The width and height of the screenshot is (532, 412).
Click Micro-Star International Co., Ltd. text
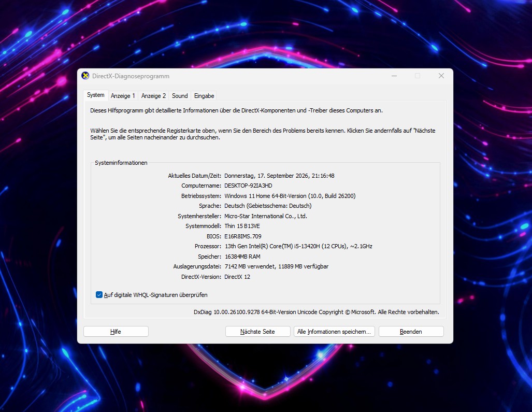266,216
